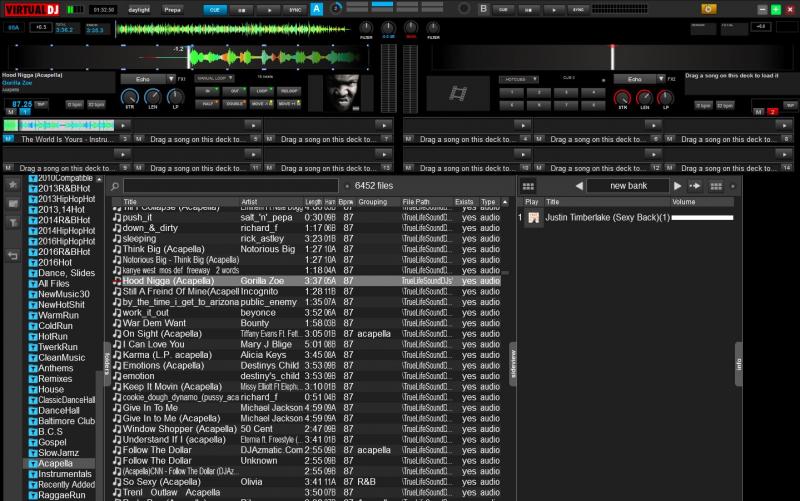Viewport: 800px width, 501px height.
Task: Toggle the LOOP button on deck A
Action: 262,91
